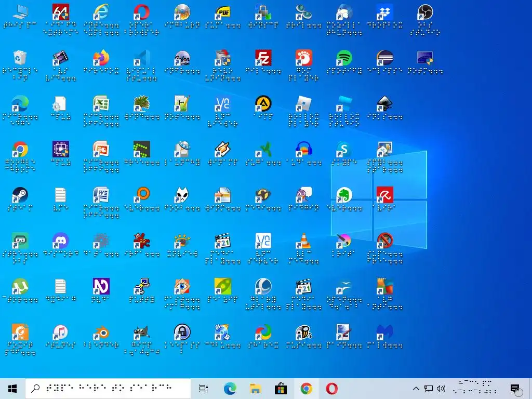Select the orange ring Origin shortcut
Viewport: 532px width, 399px height.
click(x=142, y=195)
